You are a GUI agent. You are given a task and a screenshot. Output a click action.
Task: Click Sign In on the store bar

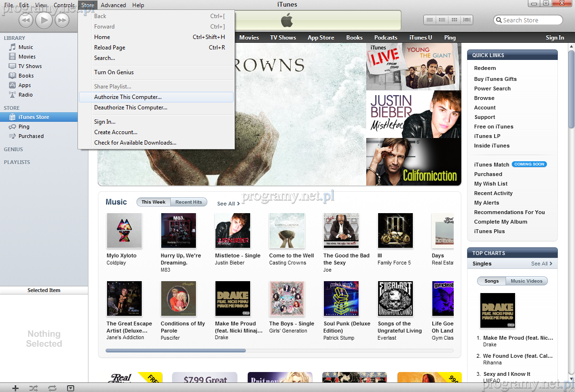click(555, 38)
